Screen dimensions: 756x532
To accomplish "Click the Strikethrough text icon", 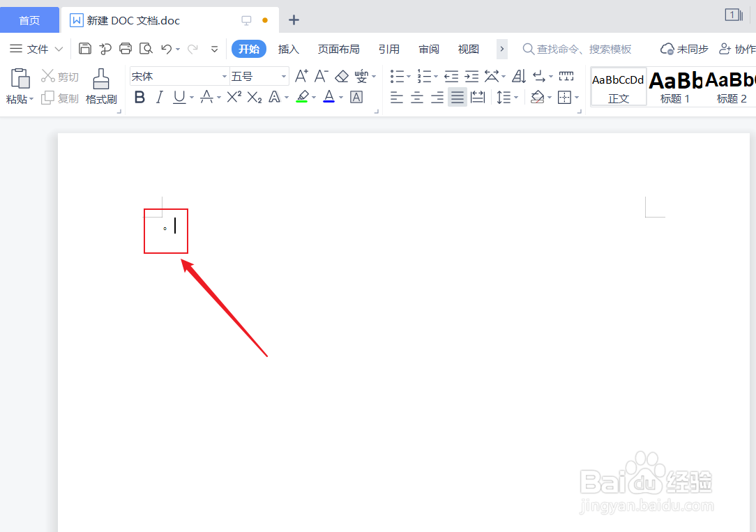I will click(207, 98).
